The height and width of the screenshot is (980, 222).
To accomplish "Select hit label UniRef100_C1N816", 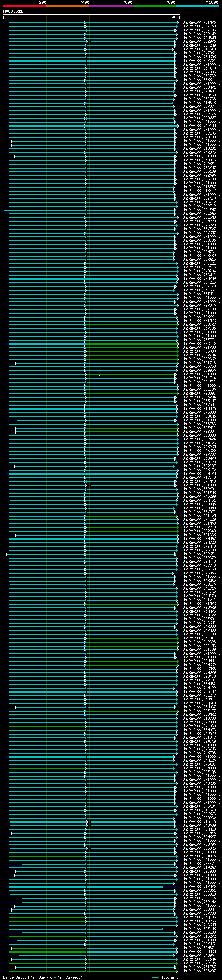I will click(199, 103).
